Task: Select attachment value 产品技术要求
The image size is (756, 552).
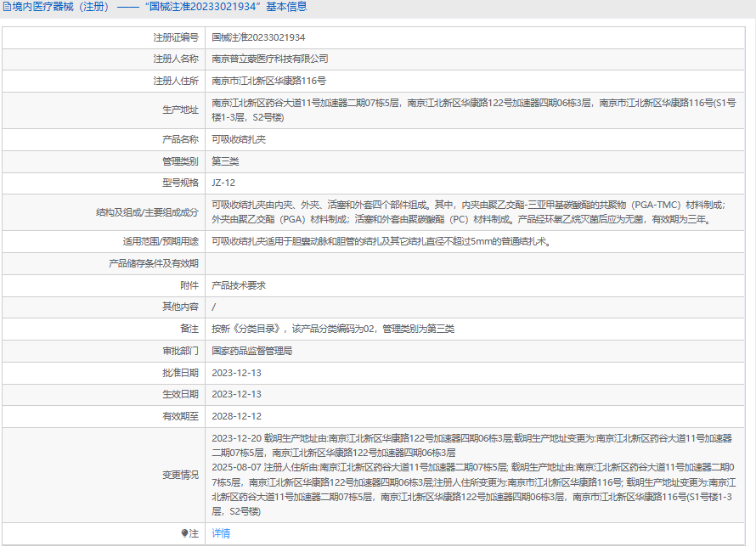Action: click(239, 285)
